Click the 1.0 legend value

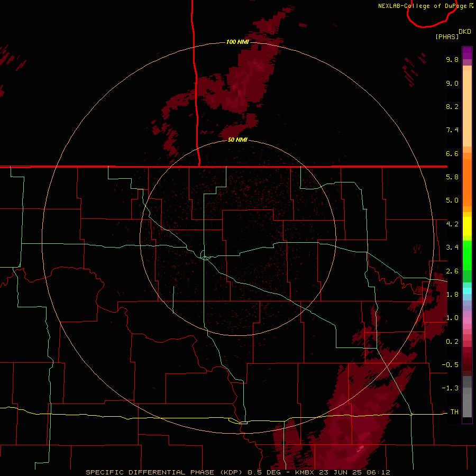click(452, 318)
